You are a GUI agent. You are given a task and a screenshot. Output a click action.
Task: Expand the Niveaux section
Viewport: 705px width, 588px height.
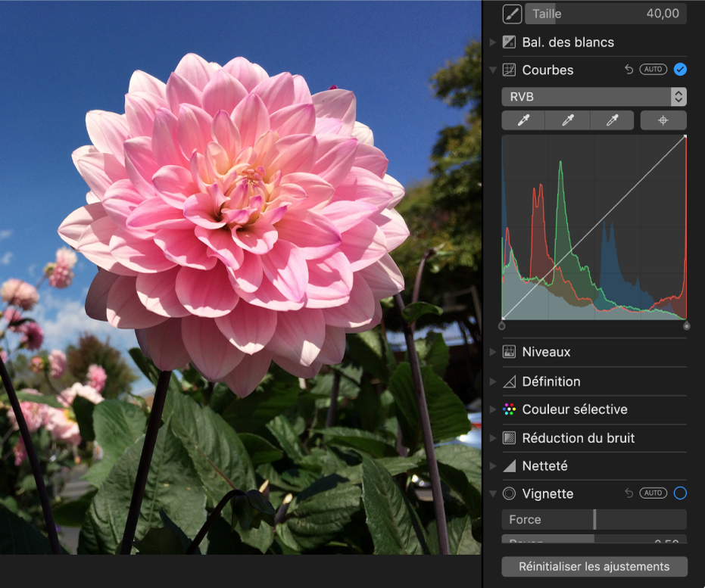tap(494, 352)
